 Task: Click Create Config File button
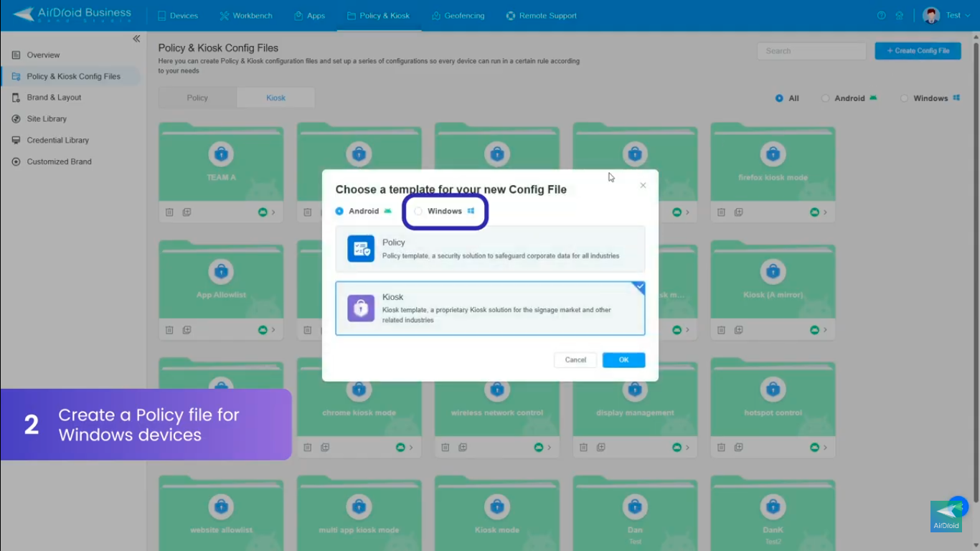[918, 51]
